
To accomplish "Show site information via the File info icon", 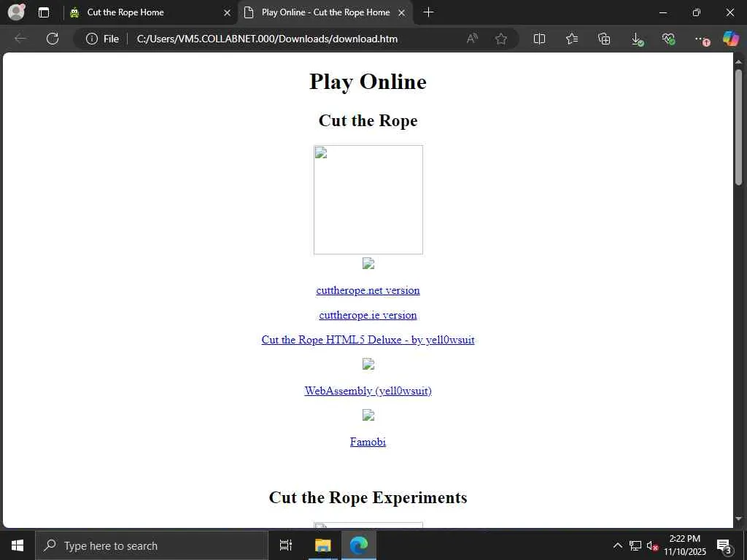I will pos(102,39).
